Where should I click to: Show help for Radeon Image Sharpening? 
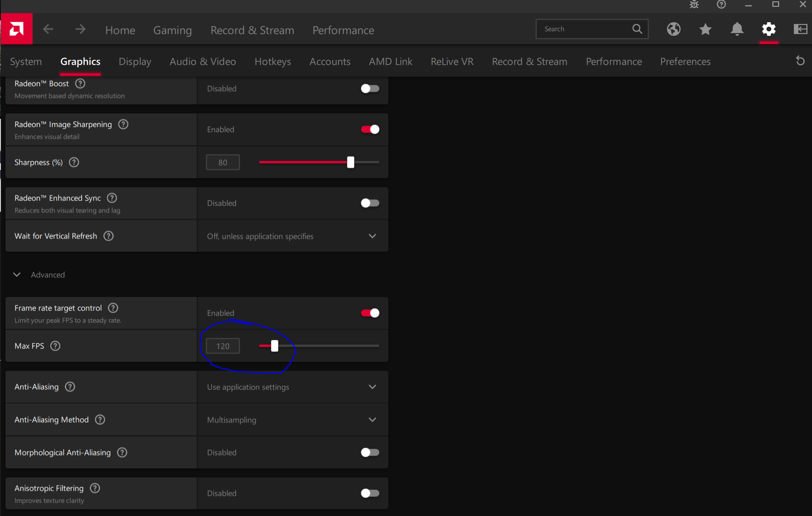[123, 124]
